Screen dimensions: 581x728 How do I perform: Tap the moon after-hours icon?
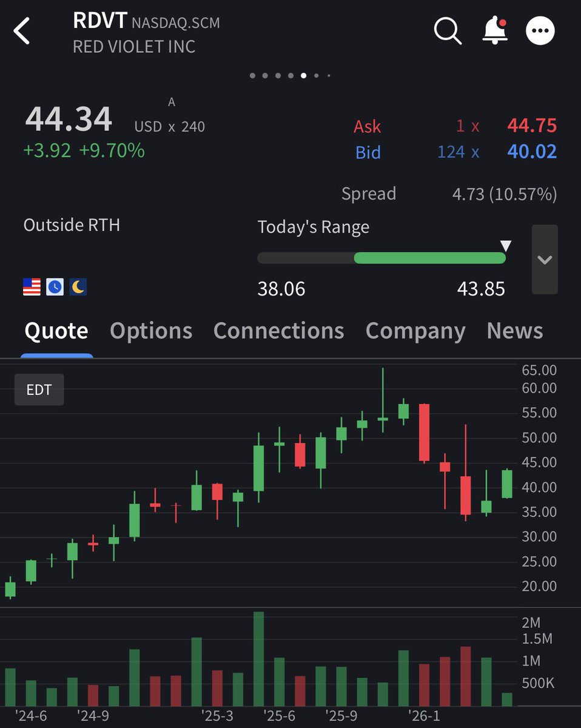click(78, 286)
